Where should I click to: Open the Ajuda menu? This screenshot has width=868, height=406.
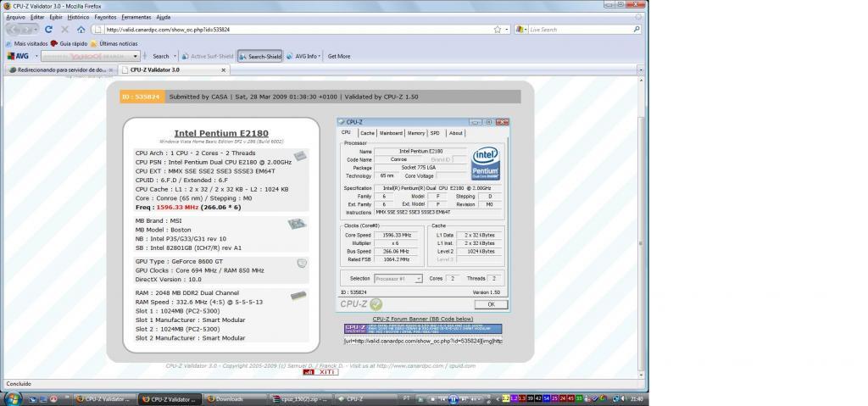point(164,17)
